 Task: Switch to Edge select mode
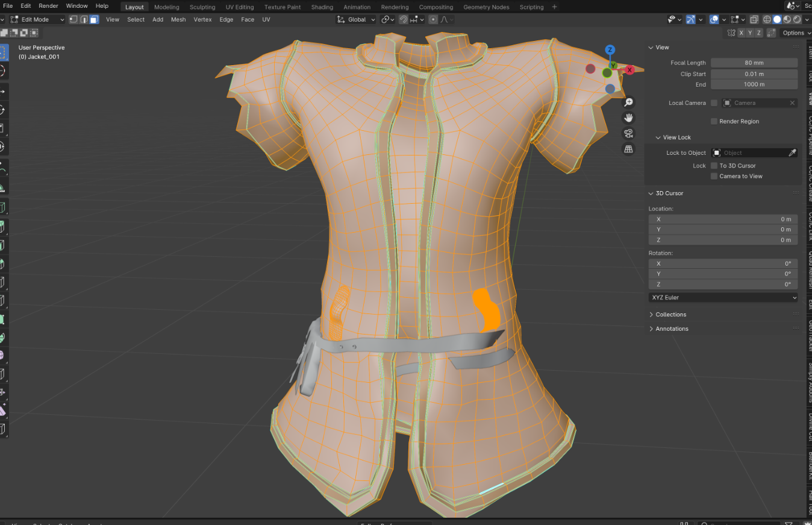tap(84, 19)
